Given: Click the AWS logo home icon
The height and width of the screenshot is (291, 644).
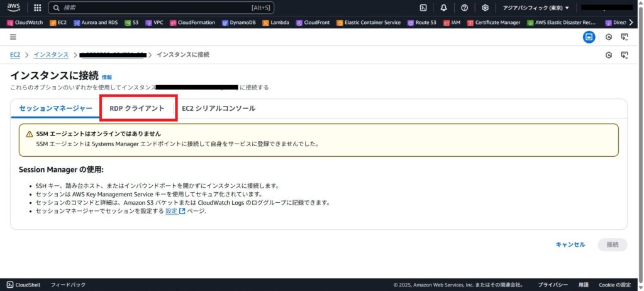Looking at the screenshot, I should [14, 8].
